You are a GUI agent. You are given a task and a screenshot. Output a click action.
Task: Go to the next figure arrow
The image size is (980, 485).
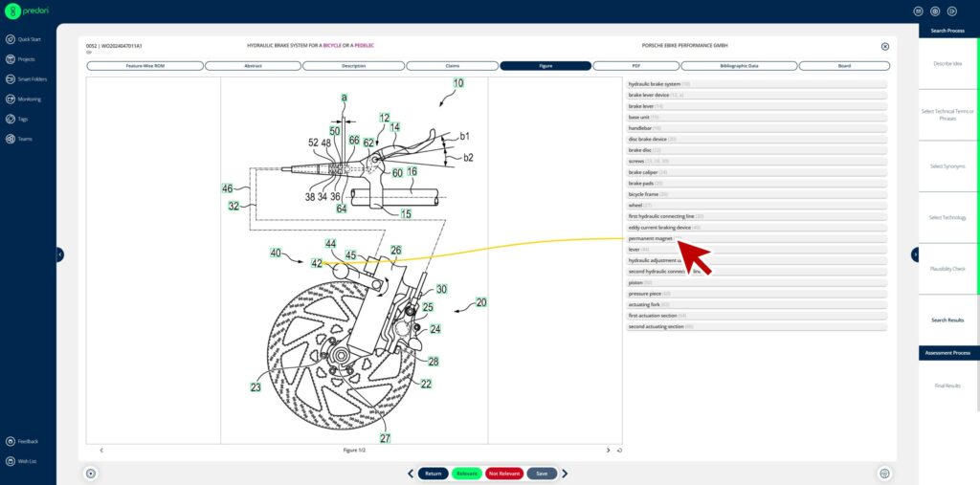click(608, 450)
